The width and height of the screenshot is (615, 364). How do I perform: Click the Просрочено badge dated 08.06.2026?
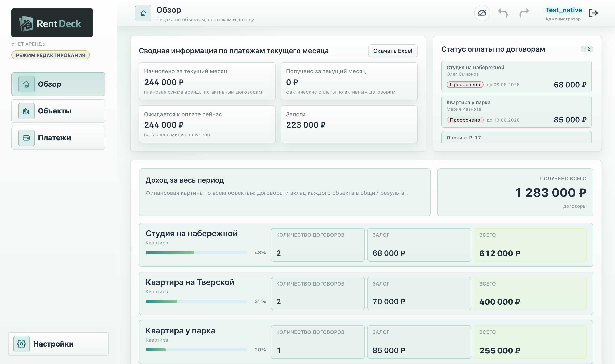[465, 85]
